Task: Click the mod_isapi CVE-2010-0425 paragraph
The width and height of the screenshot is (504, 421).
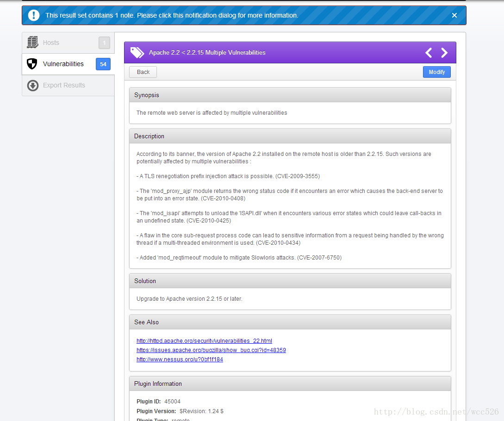Action: pos(289,217)
